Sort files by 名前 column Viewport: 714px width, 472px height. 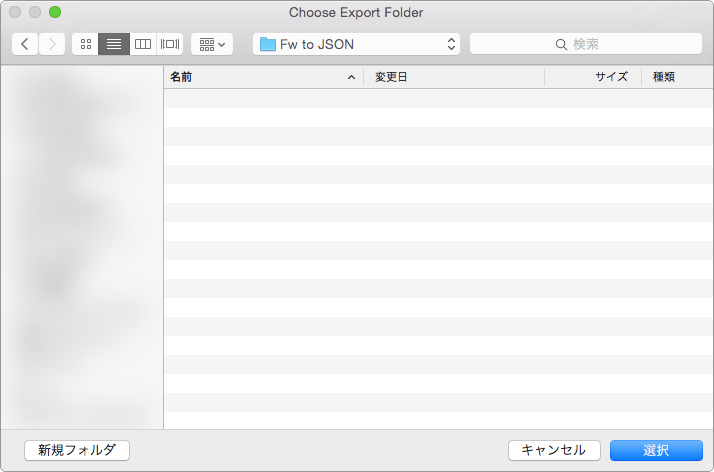[x=250, y=77]
